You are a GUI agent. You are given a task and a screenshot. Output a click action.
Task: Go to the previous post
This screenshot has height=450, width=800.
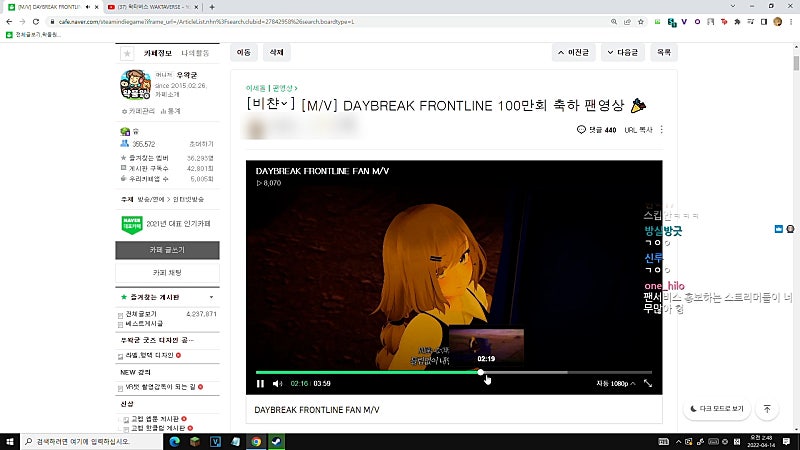(x=573, y=53)
